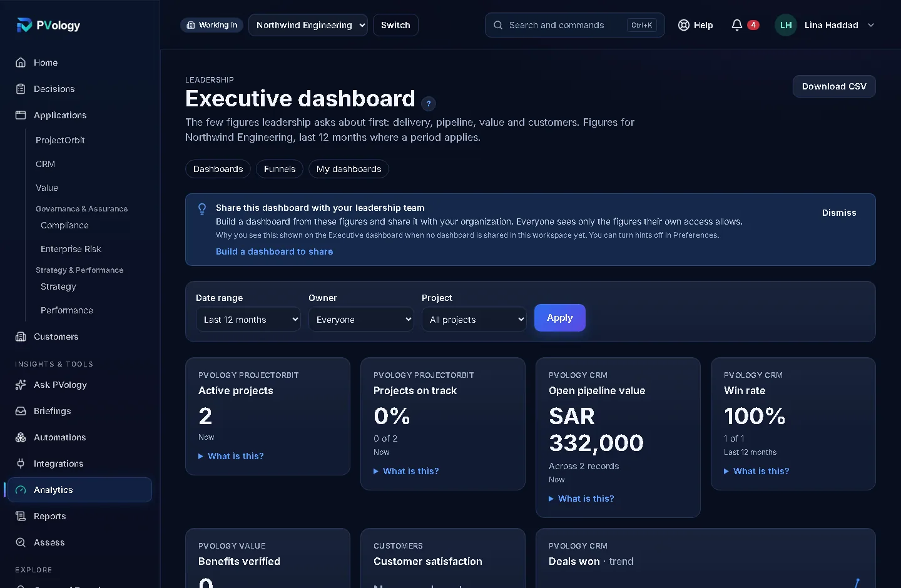Screen dimensions: 901x588
Task: Click the Applications window icon
Action: 21,115
